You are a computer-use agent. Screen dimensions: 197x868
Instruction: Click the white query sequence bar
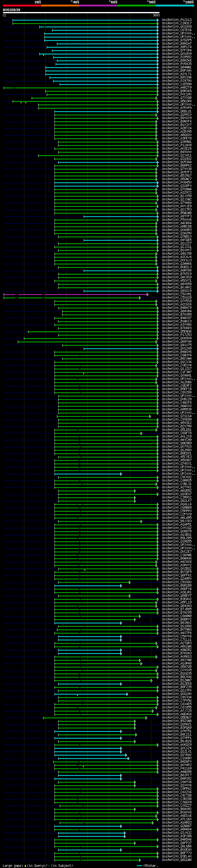(81, 13)
